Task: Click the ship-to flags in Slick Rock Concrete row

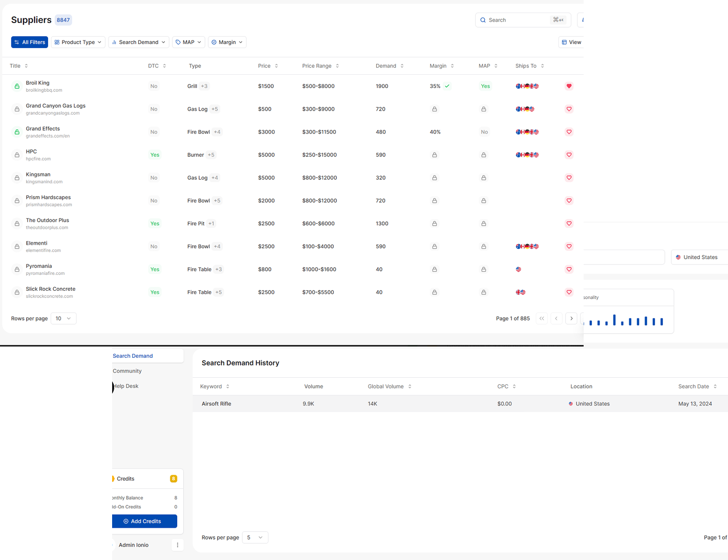Action: click(x=521, y=292)
